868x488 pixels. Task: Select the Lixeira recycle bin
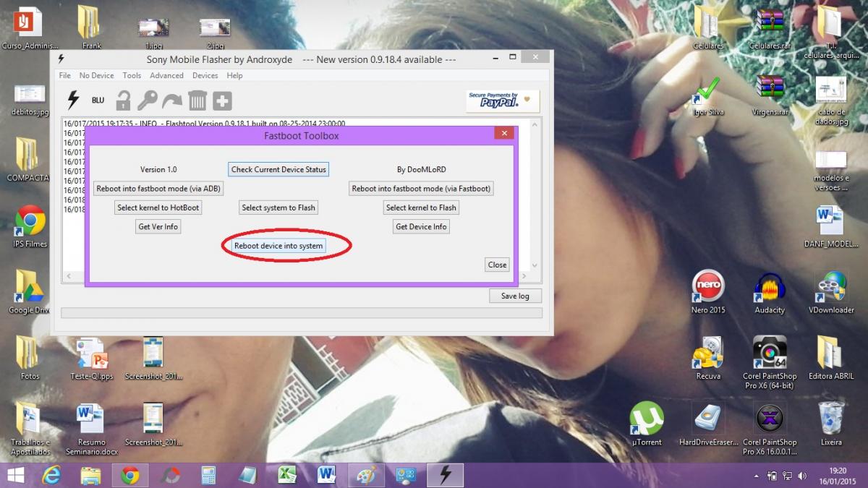[x=831, y=424]
